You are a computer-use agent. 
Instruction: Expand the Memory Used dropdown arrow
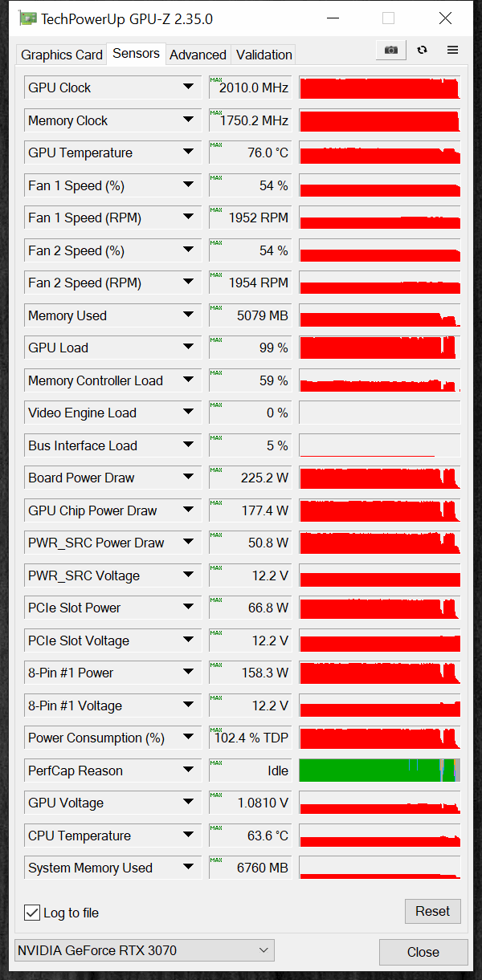point(188,315)
